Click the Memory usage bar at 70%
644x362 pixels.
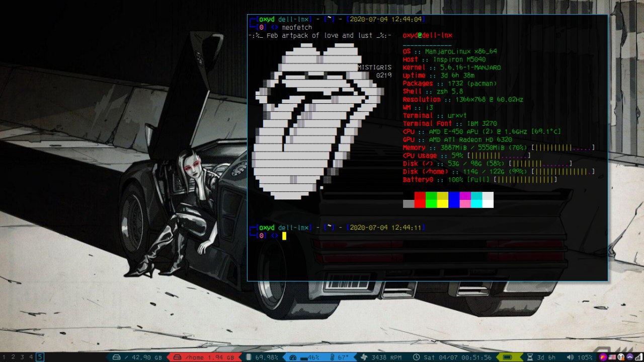click(x=563, y=148)
